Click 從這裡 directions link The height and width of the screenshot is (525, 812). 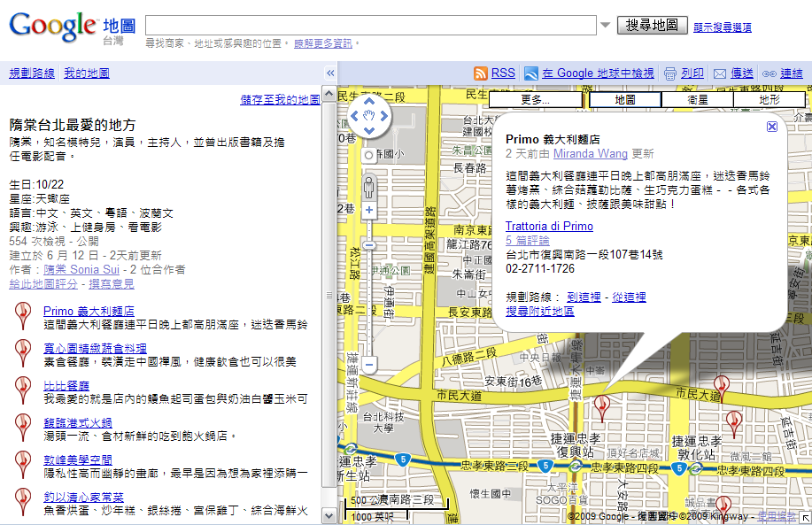[630, 297]
